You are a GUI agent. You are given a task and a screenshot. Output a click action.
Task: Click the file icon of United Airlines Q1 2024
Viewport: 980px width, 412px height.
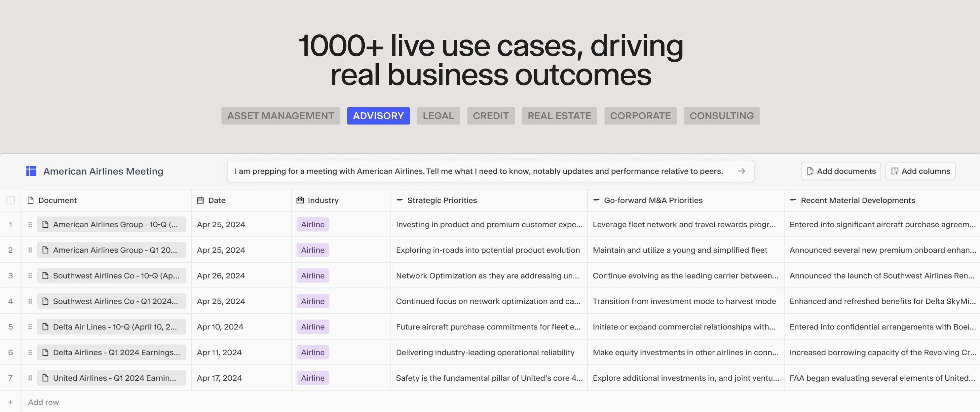coord(45,378)
